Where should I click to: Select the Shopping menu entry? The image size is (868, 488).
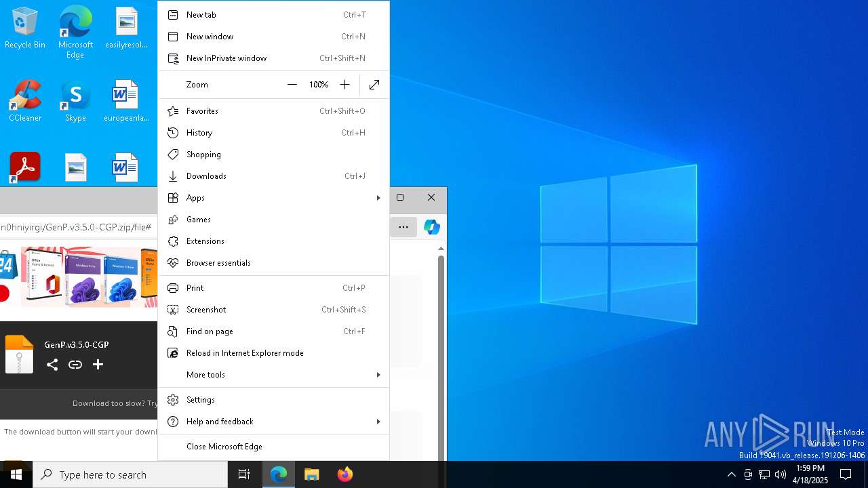273,155
